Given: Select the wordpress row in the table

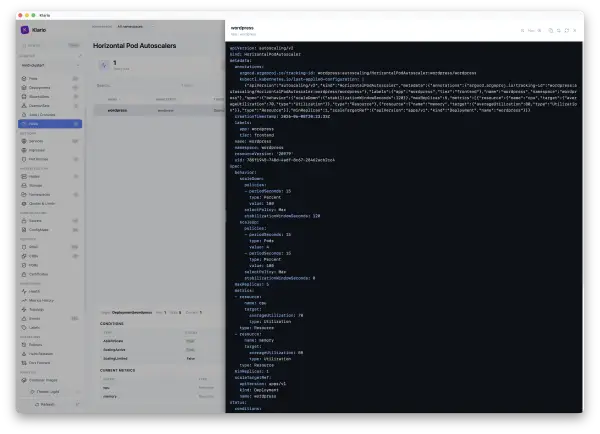Looking at the screenshot, I should pyautogui.click(x=159, y=111).
